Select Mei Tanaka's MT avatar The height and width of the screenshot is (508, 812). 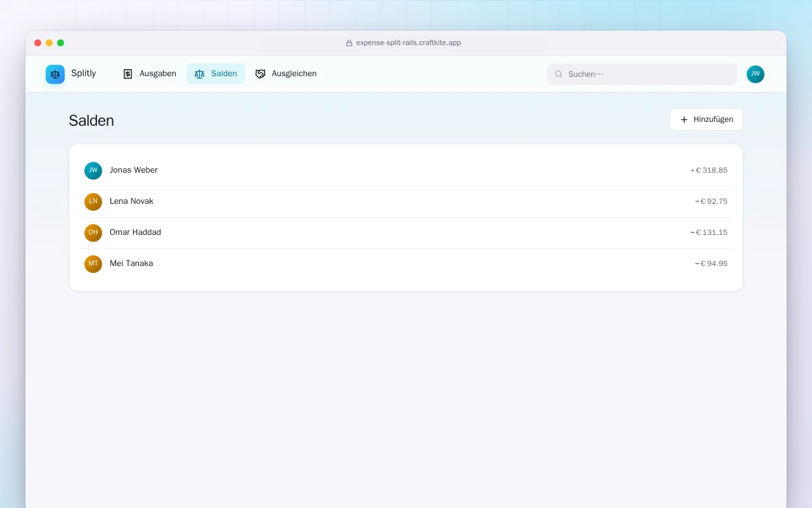tap(93, 264)
